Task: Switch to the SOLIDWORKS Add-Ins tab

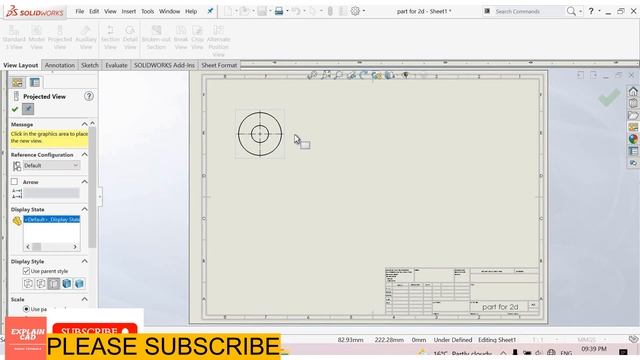Action: click(x=164, y=65)
